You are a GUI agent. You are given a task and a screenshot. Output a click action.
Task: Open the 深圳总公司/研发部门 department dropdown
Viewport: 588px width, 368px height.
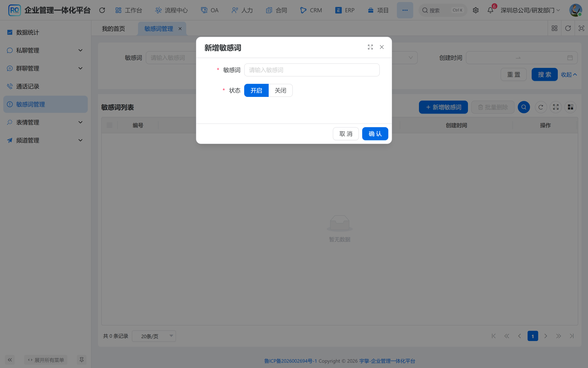pyautogui.click(x=530, y=10)
